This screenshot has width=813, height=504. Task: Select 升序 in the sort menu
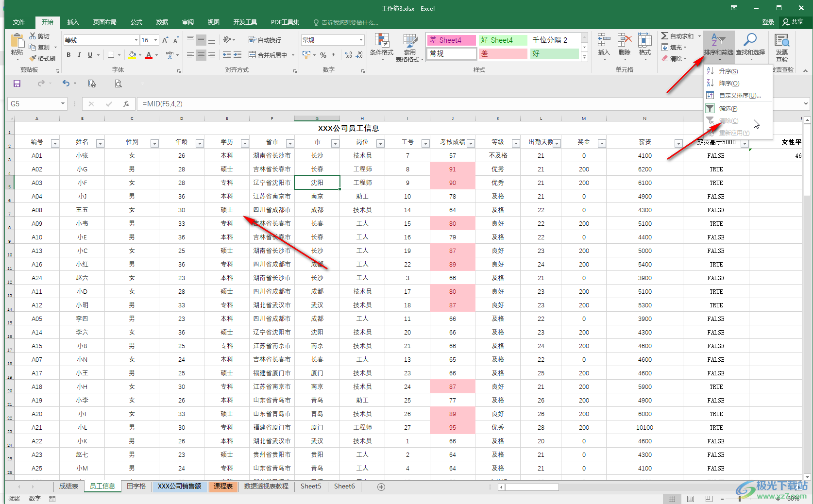point(738,71)
